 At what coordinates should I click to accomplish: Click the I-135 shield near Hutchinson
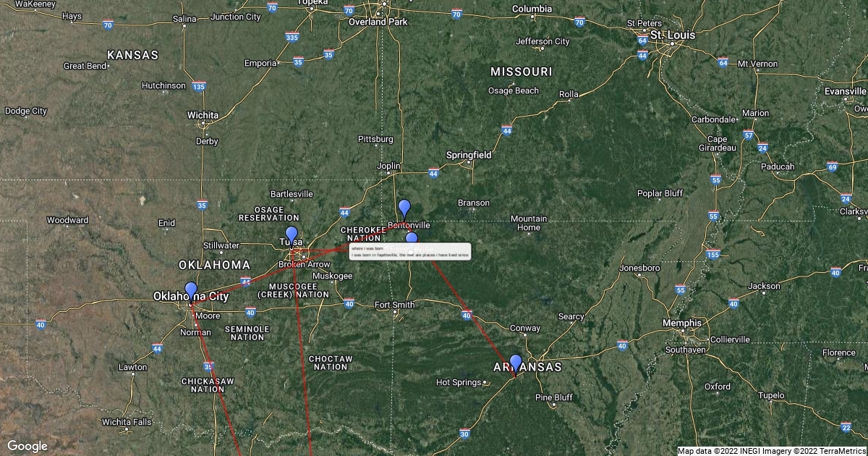click(200, 87)
